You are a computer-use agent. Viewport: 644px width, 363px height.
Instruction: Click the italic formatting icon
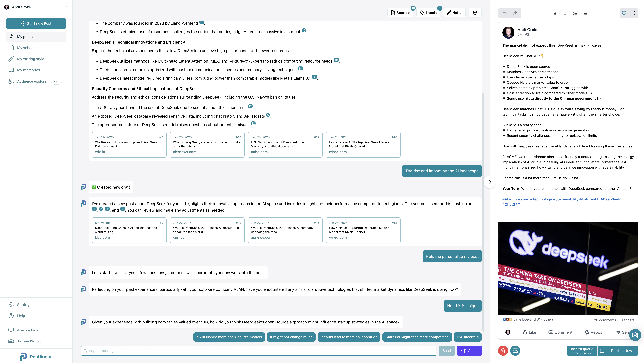[x=565, y=13]
